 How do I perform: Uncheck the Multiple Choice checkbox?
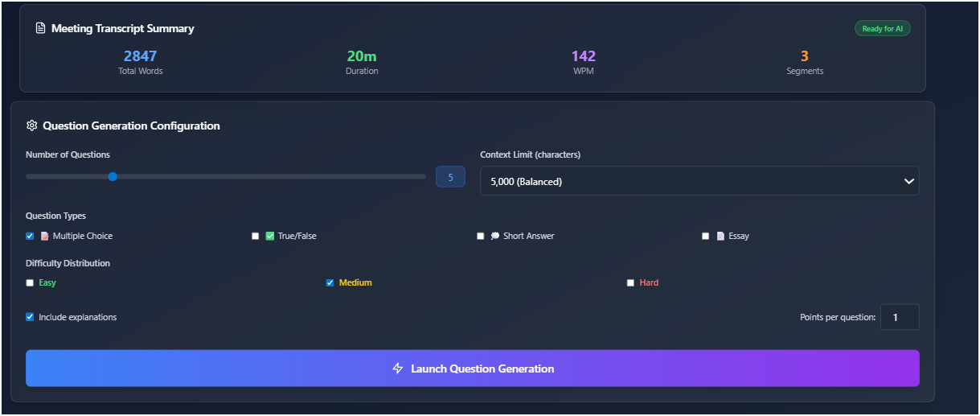click(x=30, y=237)
